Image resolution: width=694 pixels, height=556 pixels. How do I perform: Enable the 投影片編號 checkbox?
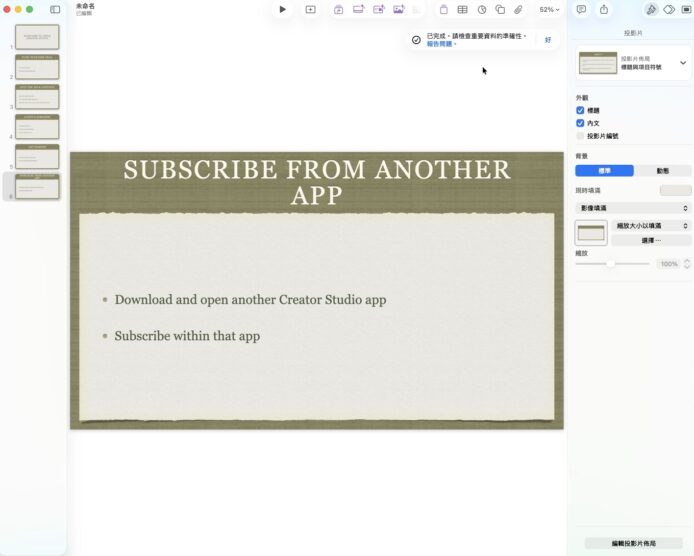pyautogui.click(x=580, y=136)
